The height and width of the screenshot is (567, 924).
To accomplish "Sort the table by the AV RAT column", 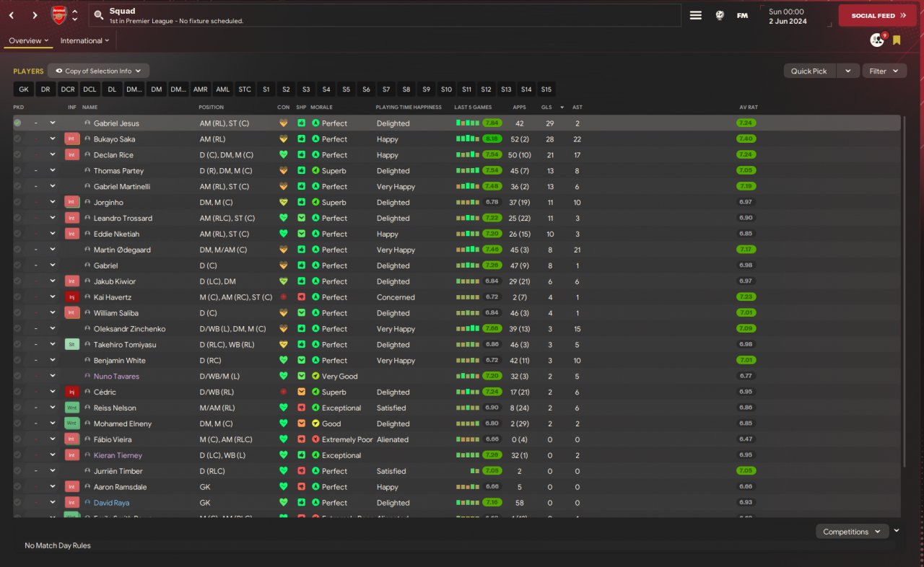I will (749, 107).
